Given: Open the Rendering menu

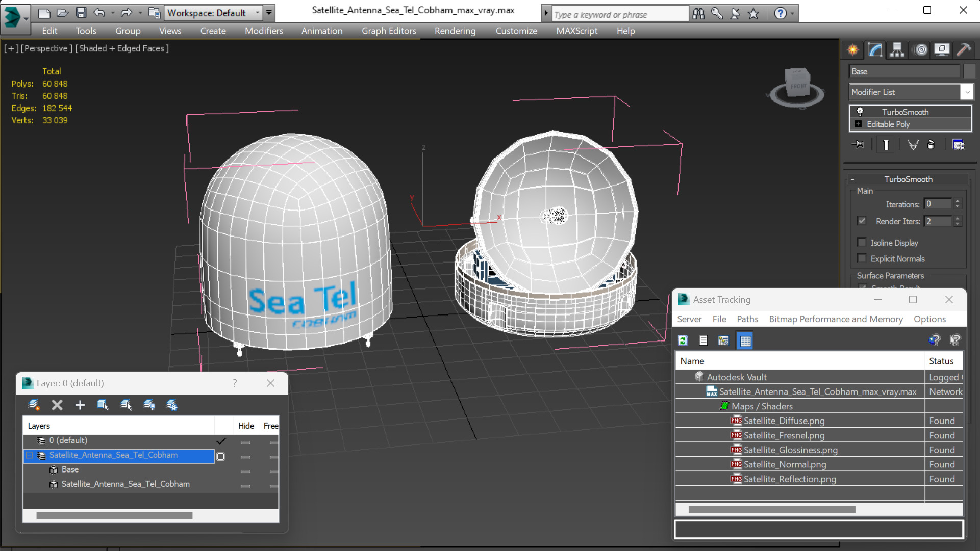Looking at the screenshot, I should [455, 31].
